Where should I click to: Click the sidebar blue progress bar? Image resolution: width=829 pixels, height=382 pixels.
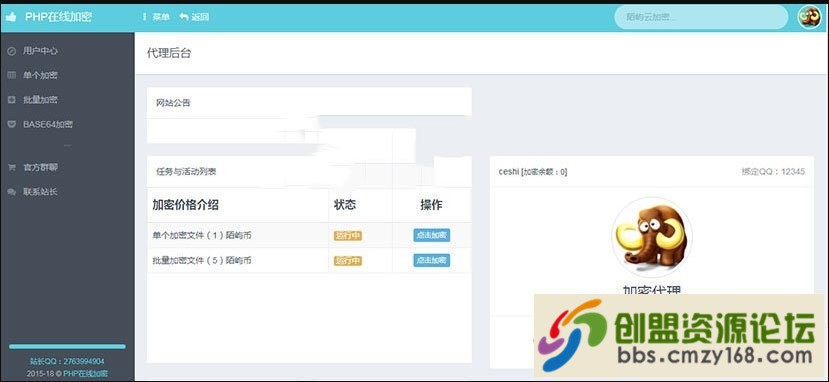[x=67, y=347]
